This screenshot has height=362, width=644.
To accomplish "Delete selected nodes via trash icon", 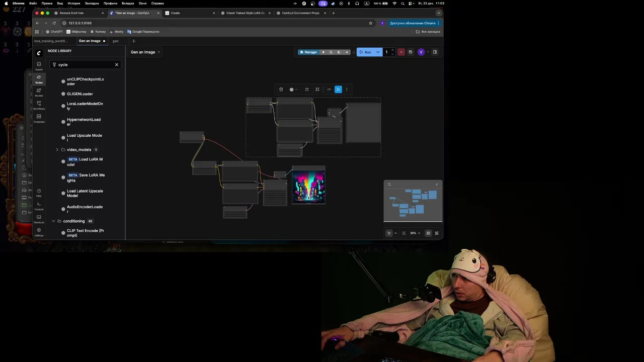I will pos(281,89).
